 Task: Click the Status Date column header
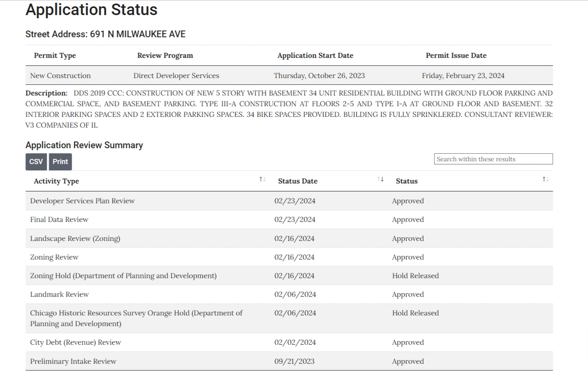click(x=298, y=181)
